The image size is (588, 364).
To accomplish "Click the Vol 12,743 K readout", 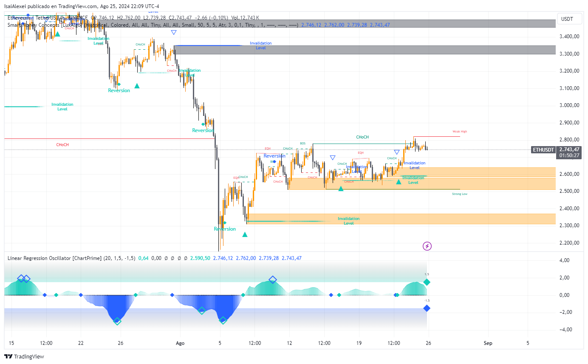I will pyautogui.click(x=245, y=18).
